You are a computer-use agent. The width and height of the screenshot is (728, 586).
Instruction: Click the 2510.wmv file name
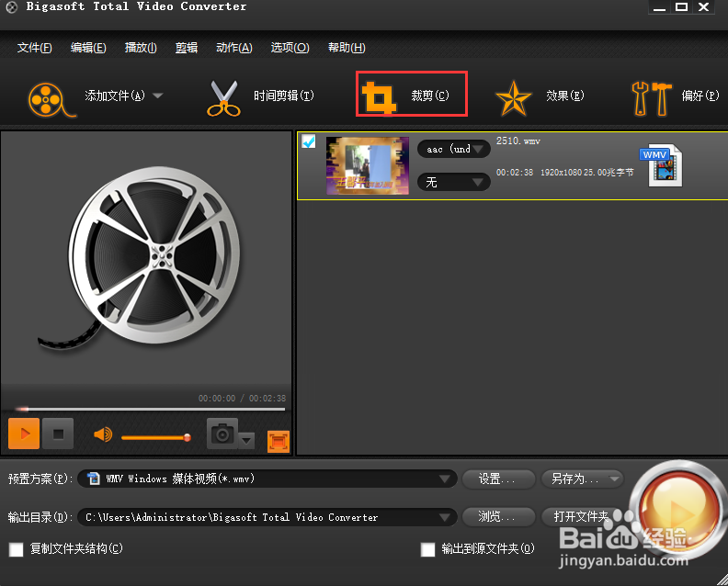tap(518, 141)
